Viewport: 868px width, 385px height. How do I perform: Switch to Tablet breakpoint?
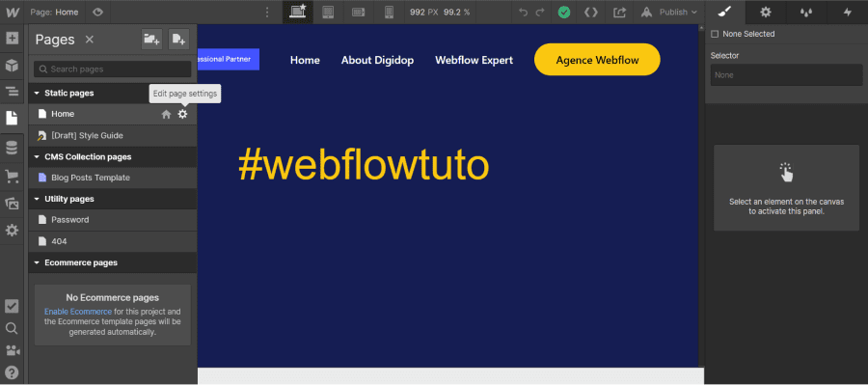click(328, 12)
